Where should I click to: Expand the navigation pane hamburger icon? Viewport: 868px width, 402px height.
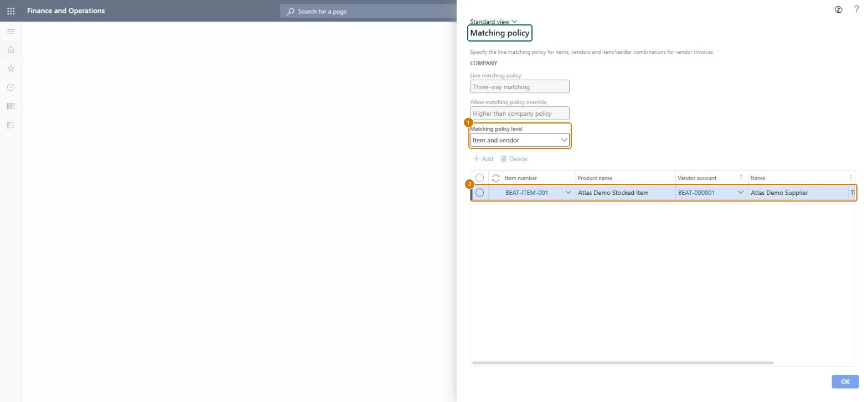click(x=11, y=32)
